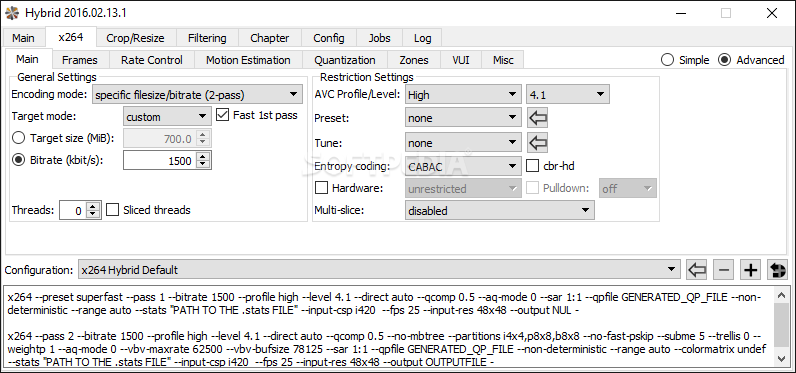
Task: Enable Sliced threads checkbox
Action: 113,210
